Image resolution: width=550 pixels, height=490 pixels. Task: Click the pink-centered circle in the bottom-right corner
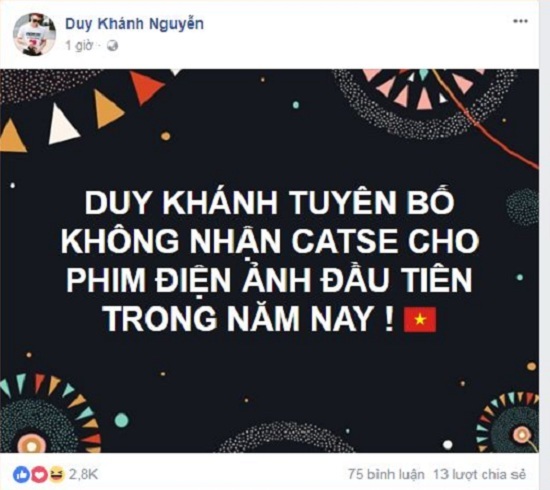(x=521, y=436)
